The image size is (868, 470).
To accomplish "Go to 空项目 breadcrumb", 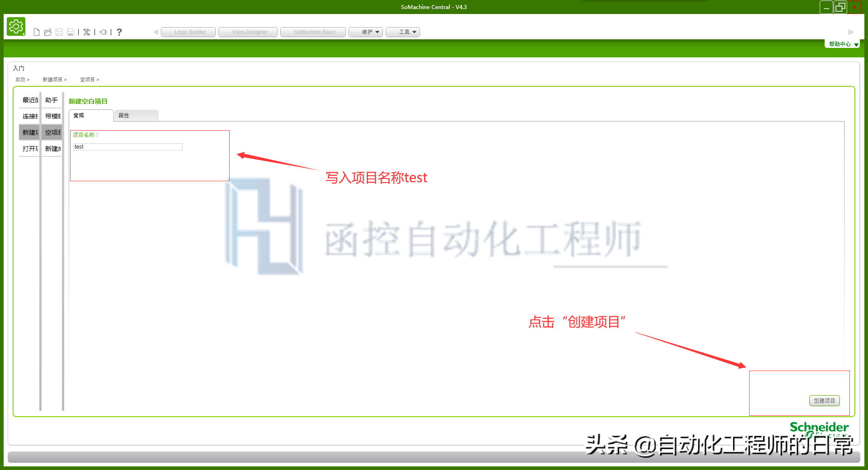I will click(90, 80).
